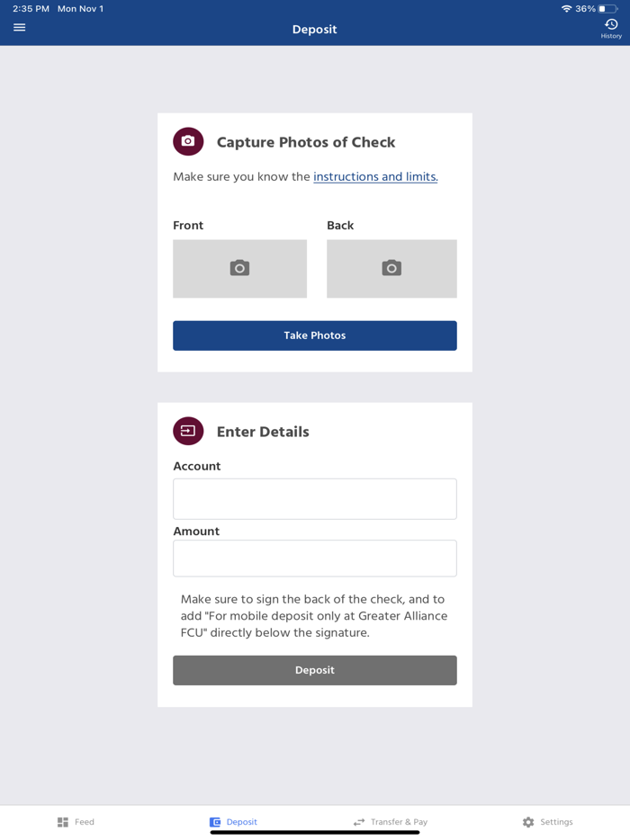The image size is (630, 840).
Task: Focus the Amount input field
Action: tap(315, 558)
